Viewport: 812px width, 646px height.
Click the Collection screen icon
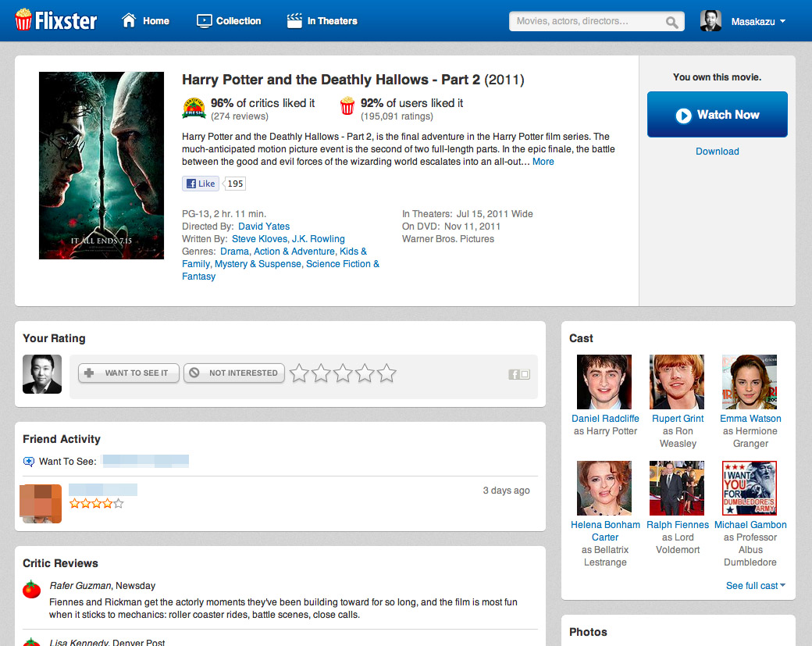coord(204,21)
